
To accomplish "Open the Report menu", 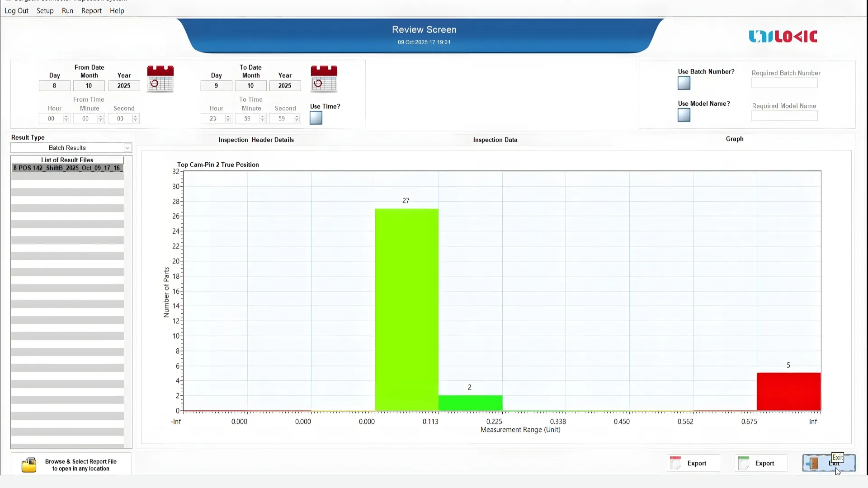I will 91,11.
